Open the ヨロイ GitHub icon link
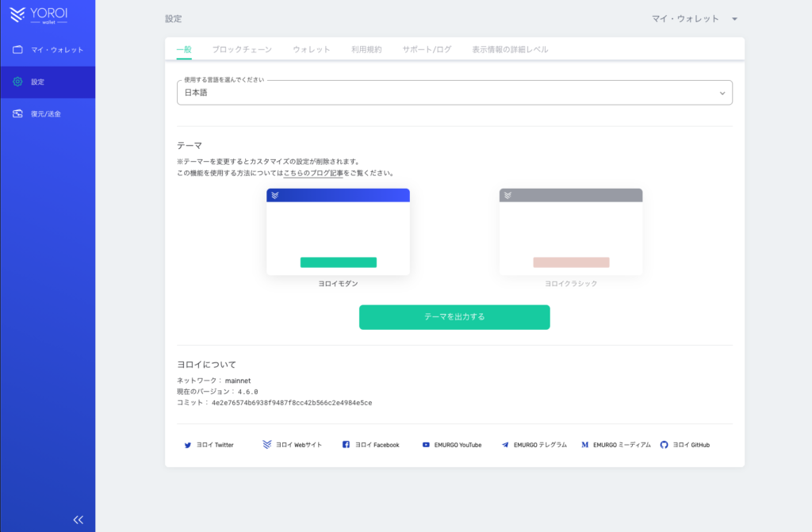 click(x=665, y=445)
